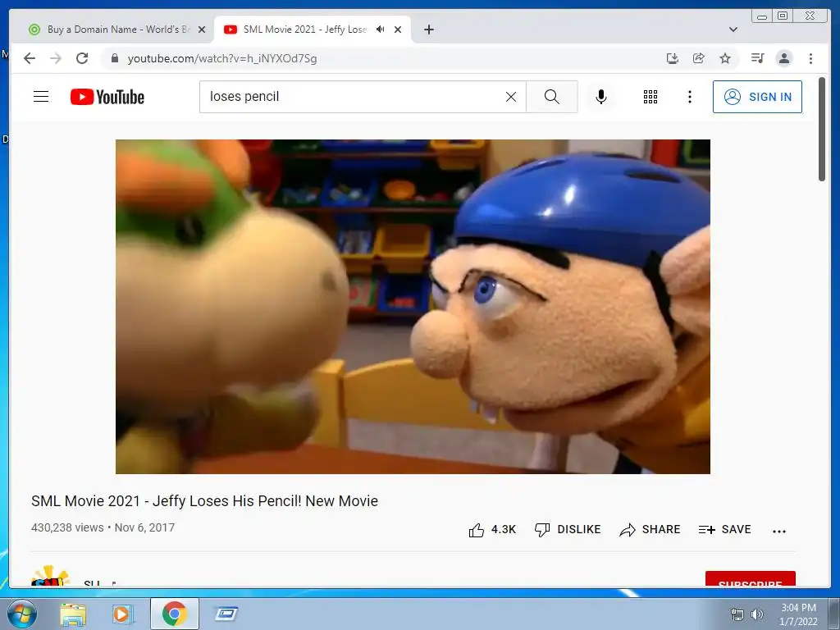Close the Buy a Domain Name tab
840x630 pixels.
(202, 30)
